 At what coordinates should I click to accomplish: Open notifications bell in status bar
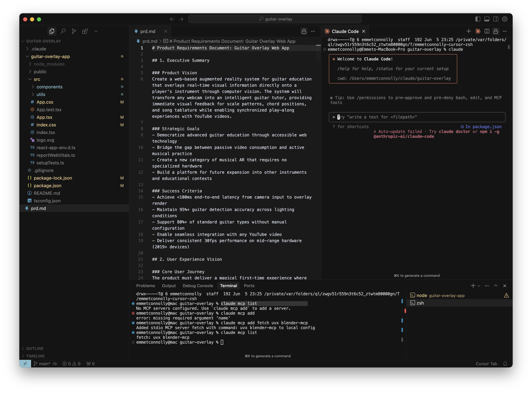[505, 363]
